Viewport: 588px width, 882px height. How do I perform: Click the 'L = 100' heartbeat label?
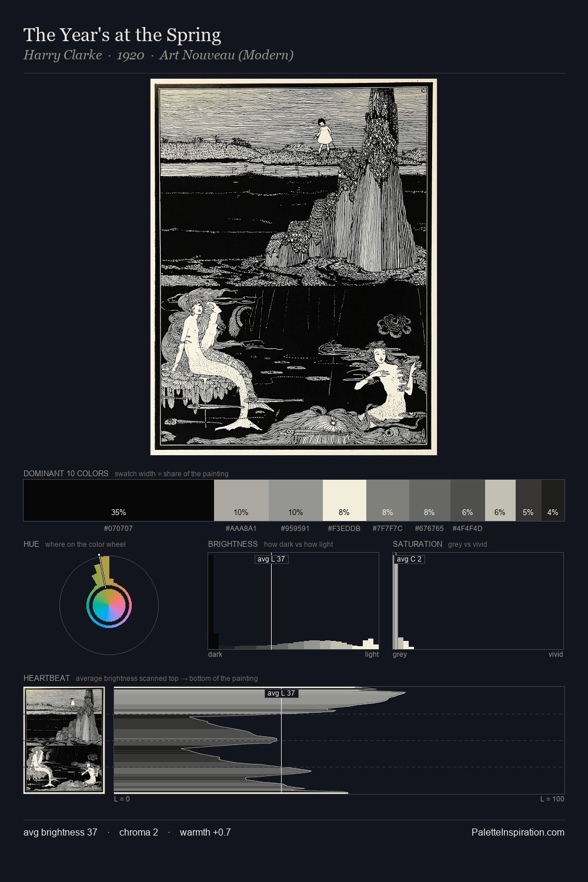click(x=552, y=799)
